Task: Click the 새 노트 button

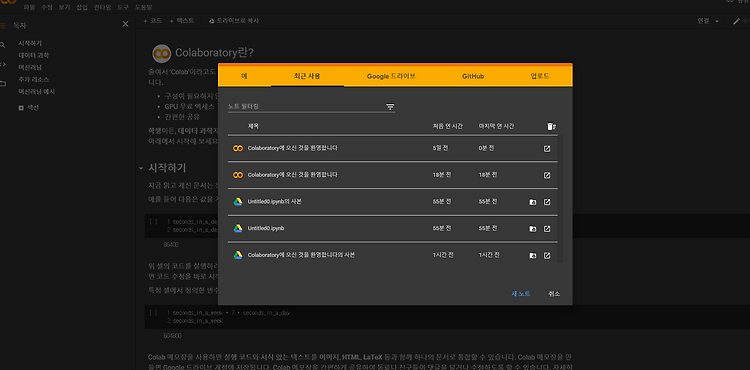Action: tap(521, 294)
